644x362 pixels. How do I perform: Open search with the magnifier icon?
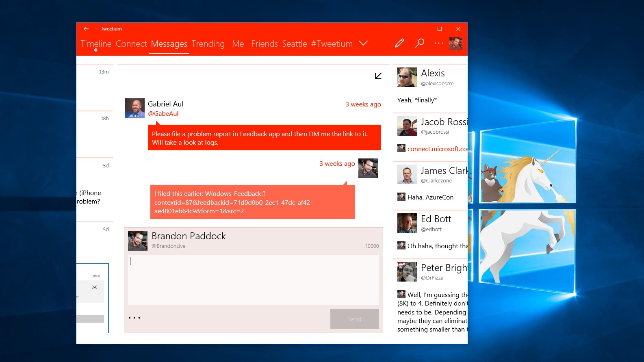[419, 43]
